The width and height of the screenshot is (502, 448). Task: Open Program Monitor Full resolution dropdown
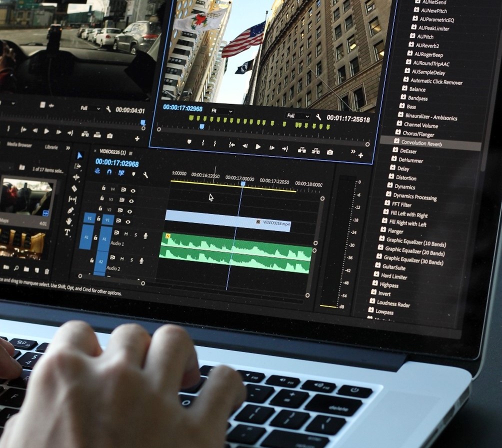298,115
